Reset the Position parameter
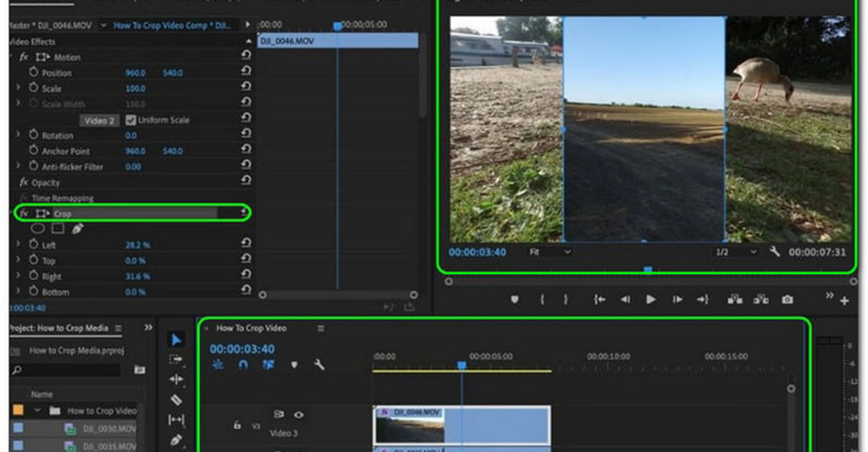The height and width of the screenshot is (452, 868). tap(246, 71)
